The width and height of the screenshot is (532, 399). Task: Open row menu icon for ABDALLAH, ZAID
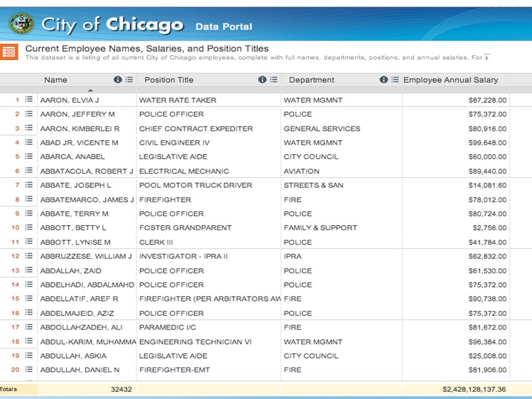29,270
